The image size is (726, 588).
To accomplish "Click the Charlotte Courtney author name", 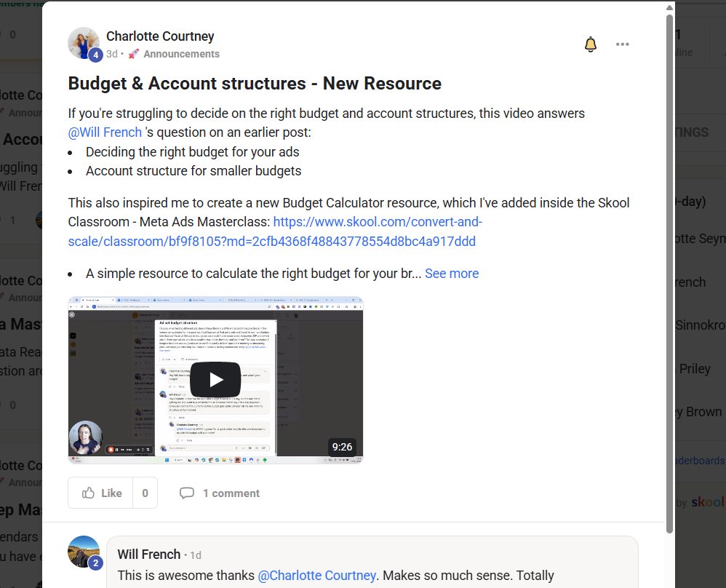I will point(160,36).
